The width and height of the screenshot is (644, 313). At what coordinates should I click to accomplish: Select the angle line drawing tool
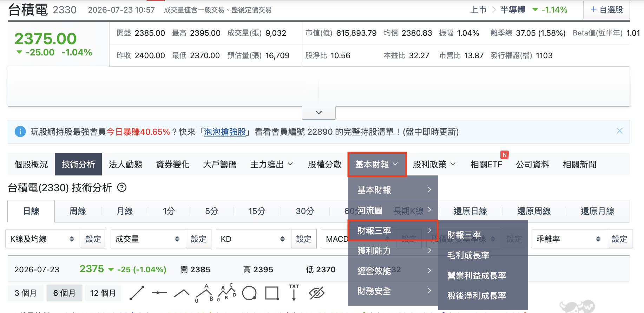click(182, 293)
